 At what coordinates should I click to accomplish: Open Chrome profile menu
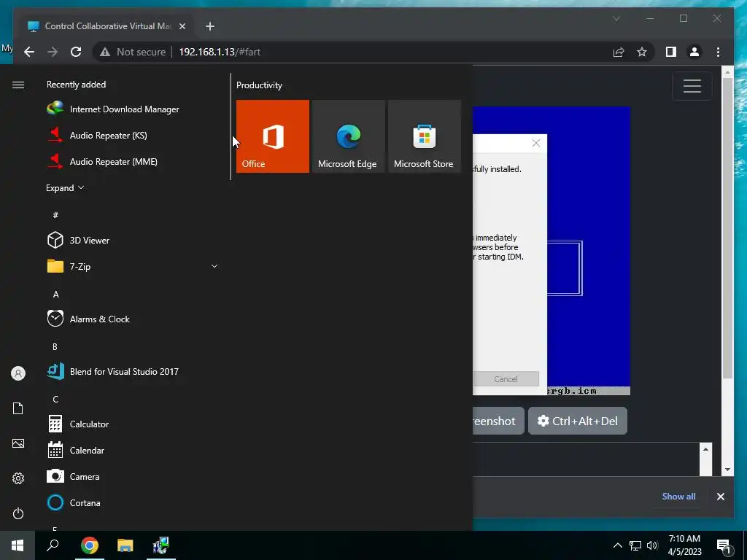click(694, 52)
